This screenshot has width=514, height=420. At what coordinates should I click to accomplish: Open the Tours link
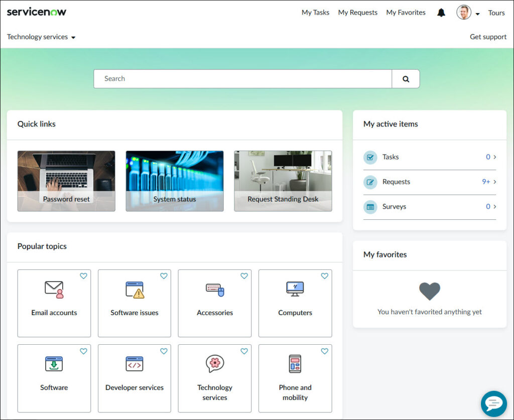point(496,13)
